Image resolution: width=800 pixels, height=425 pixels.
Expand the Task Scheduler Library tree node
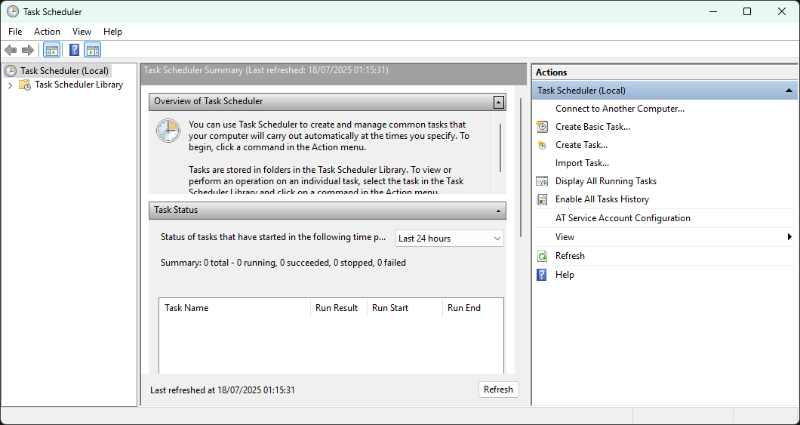10,85
